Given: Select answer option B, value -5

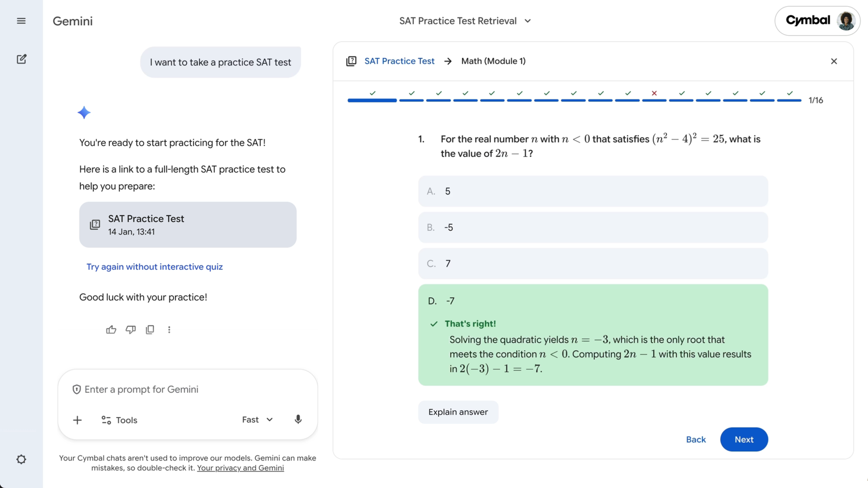Looking at the screenshot, I should tap(593, 227).
